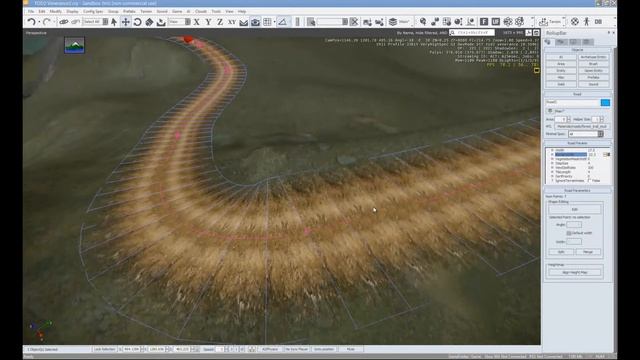
Task: Click the 'Goto position' status bar button
Action: coord(324,349)
